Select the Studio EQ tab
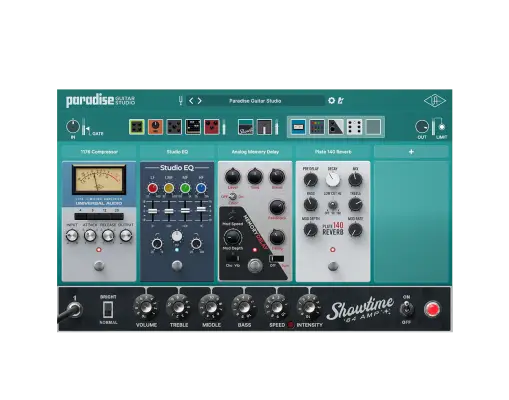 [177, 152]
